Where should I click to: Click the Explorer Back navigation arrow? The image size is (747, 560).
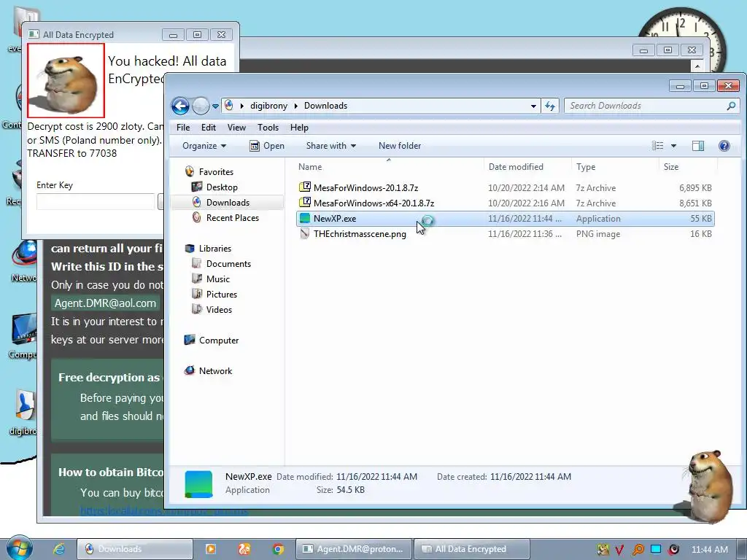click(180, 106)
